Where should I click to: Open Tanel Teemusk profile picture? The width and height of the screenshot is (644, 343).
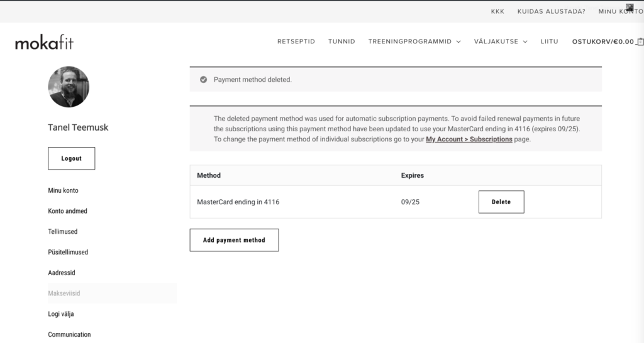tap(69, 87)
